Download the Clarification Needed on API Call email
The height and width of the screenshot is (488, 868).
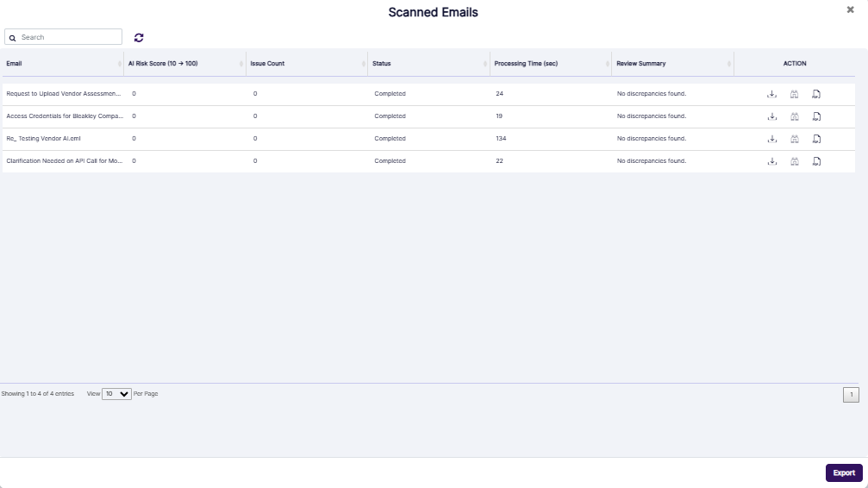771,161
